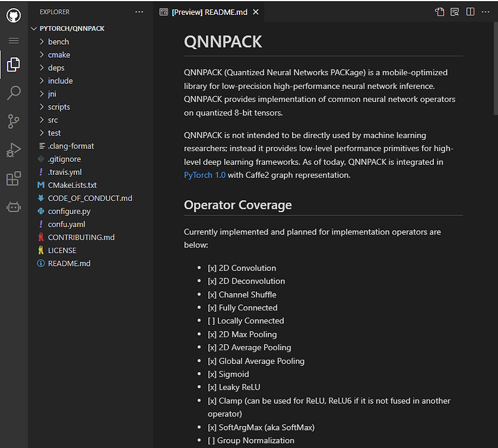
Task: Click the '[x] 2D Max Pooling' list item
Action: click(242, 334)
